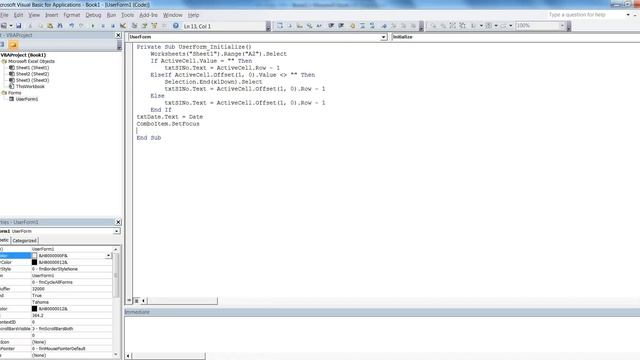
Task: Open the Tools menu
Action: pos(127,15)
